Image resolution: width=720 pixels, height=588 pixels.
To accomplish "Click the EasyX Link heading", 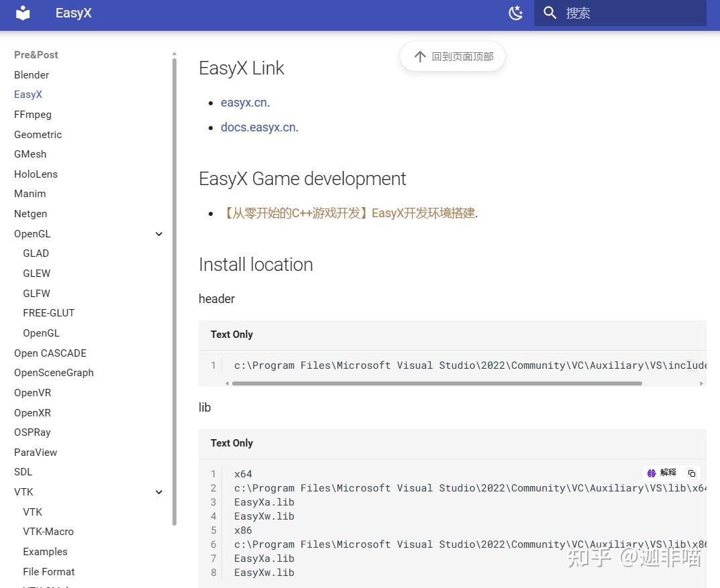I will (x=242, y=68).
